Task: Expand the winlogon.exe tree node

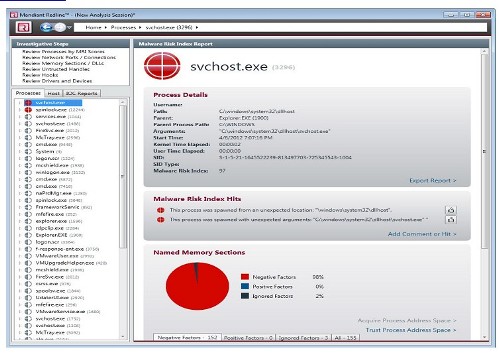Action: pos(20,172)
